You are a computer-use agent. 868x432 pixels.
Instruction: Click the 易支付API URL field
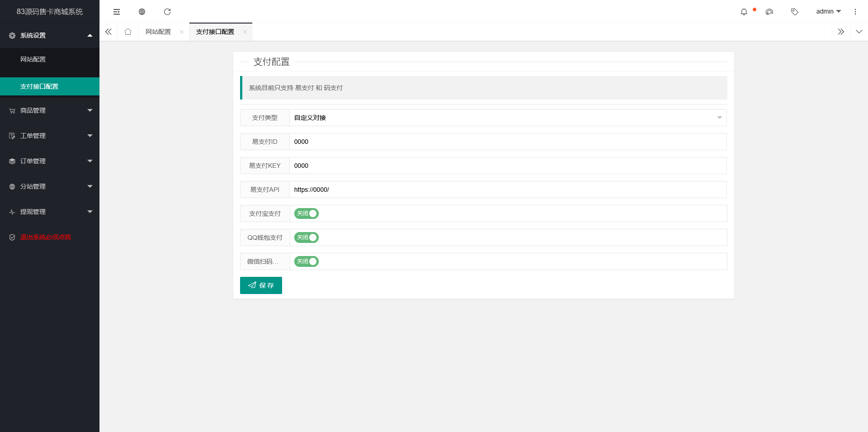click(x=508, y=190)
